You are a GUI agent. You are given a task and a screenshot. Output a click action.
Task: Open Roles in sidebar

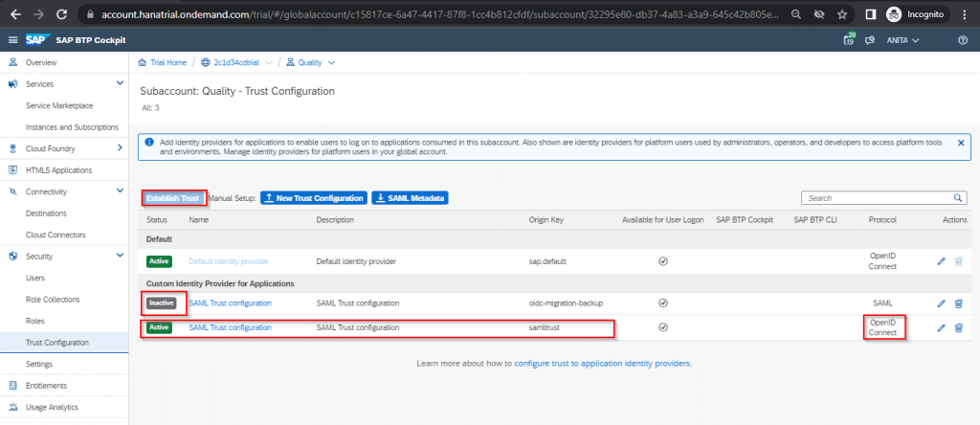tap(35, 321)
